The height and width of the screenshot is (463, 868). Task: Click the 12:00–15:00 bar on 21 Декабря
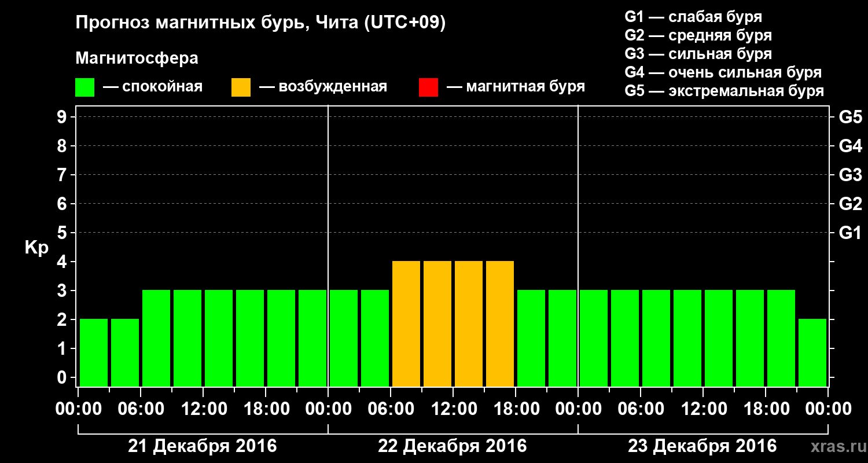tap(219, 338)
